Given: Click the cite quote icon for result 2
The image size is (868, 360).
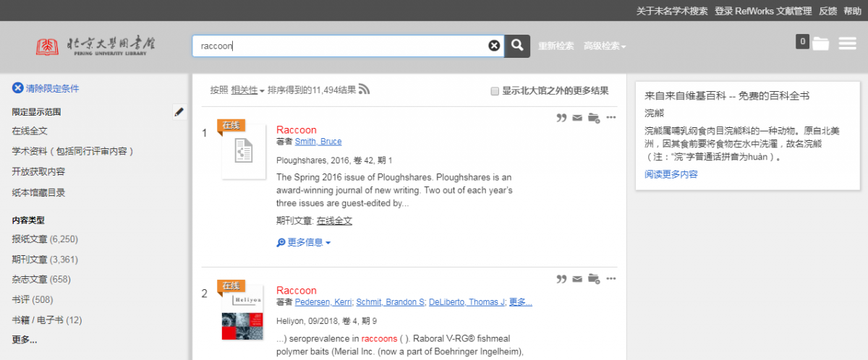Looking at the screenshot, I should click(561, 278).
